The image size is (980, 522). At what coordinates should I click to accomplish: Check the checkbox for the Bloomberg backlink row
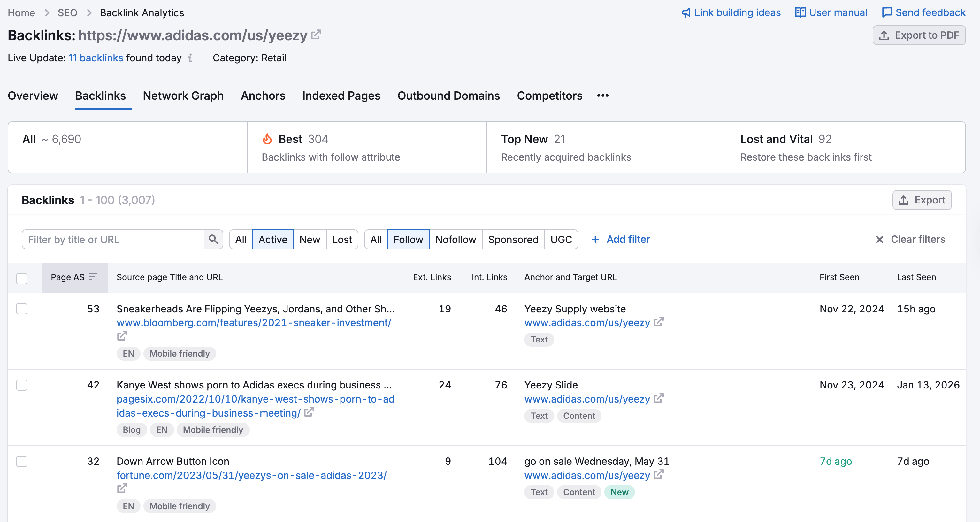tap(22, 309)
